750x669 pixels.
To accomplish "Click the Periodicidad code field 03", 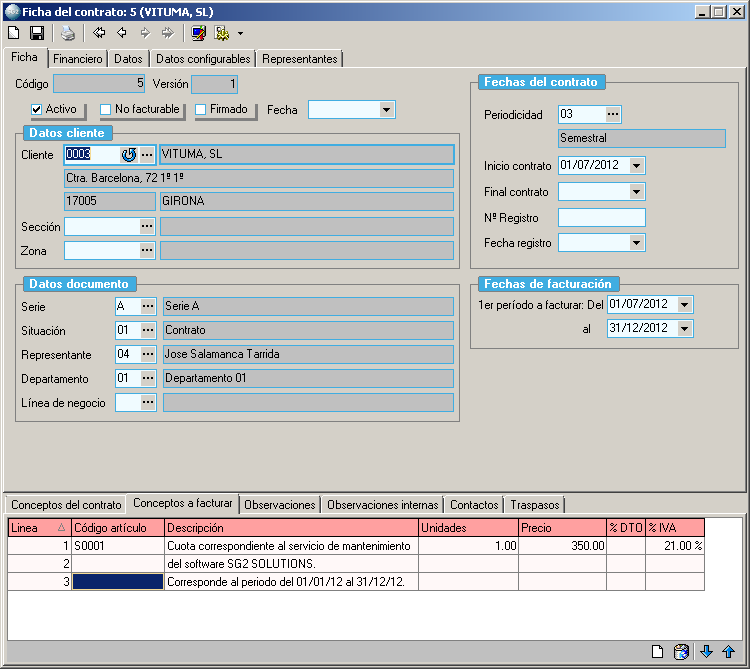I will (x=582, y=114).
